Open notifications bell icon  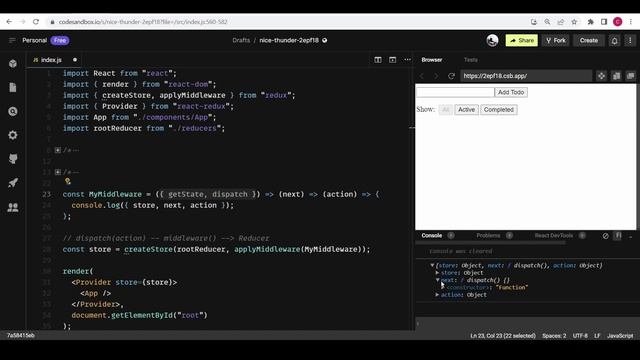point(614,40)
